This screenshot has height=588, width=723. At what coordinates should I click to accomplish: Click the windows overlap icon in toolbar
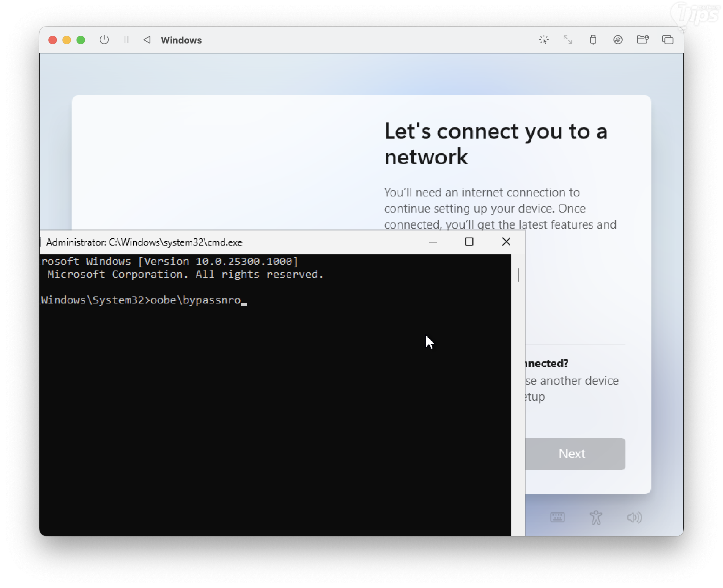tap(668, 40)
